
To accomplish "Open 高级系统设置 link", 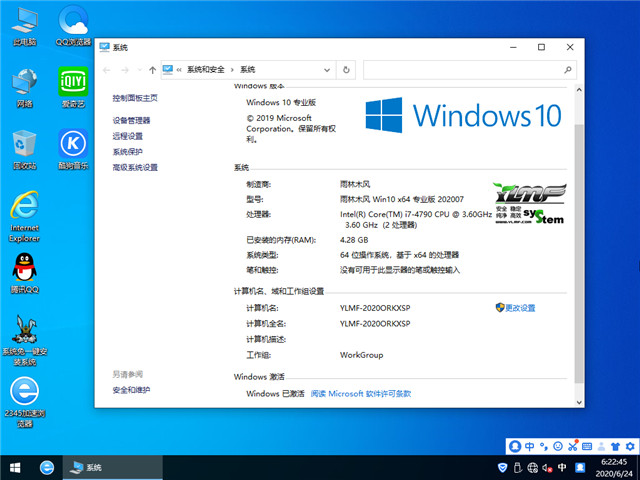I will pyautogui.click(x=135, y=167).
